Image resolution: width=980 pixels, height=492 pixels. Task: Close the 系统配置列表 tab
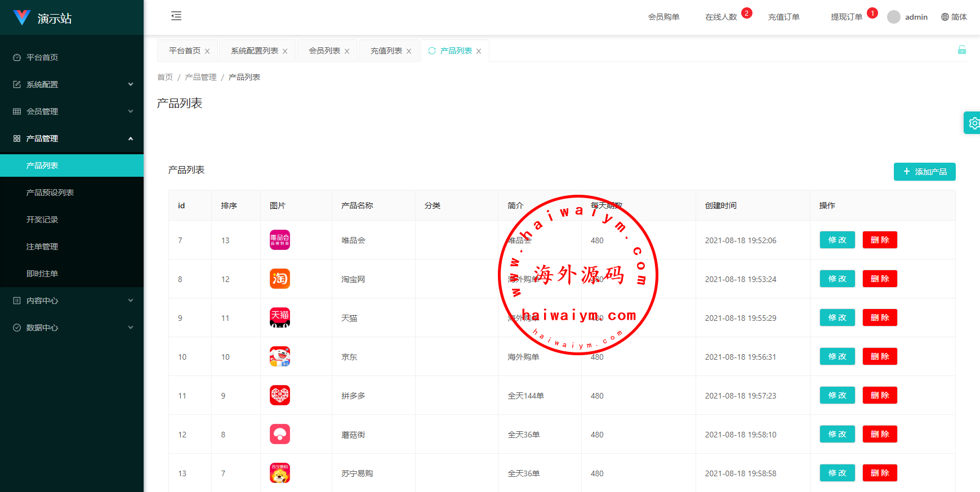pos(285,51)
